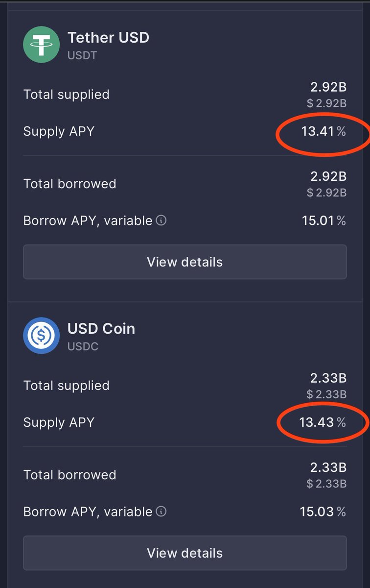Screen dimensions: 370x588
Task: Click the circled 13.41% Supply APY value
Action: (324, 131)
